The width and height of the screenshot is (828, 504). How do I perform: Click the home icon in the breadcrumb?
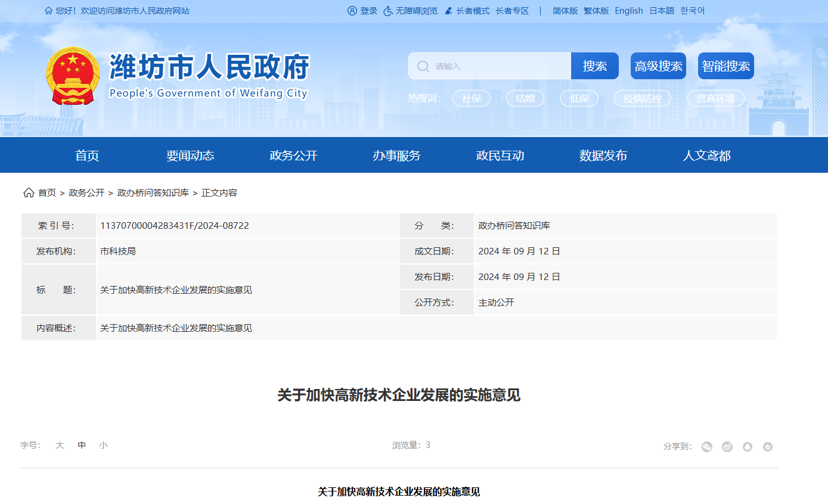(x=28, y=192)
